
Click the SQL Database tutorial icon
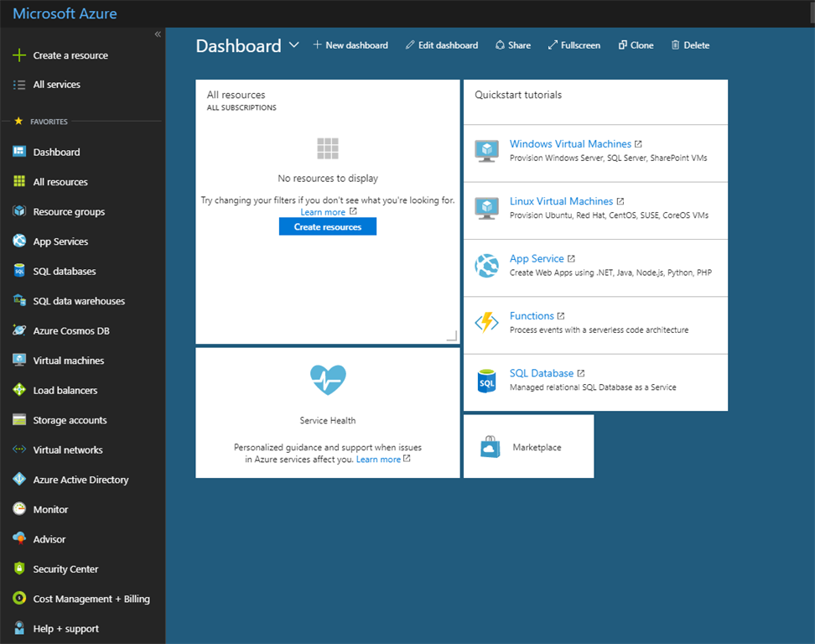coord(486,381)
